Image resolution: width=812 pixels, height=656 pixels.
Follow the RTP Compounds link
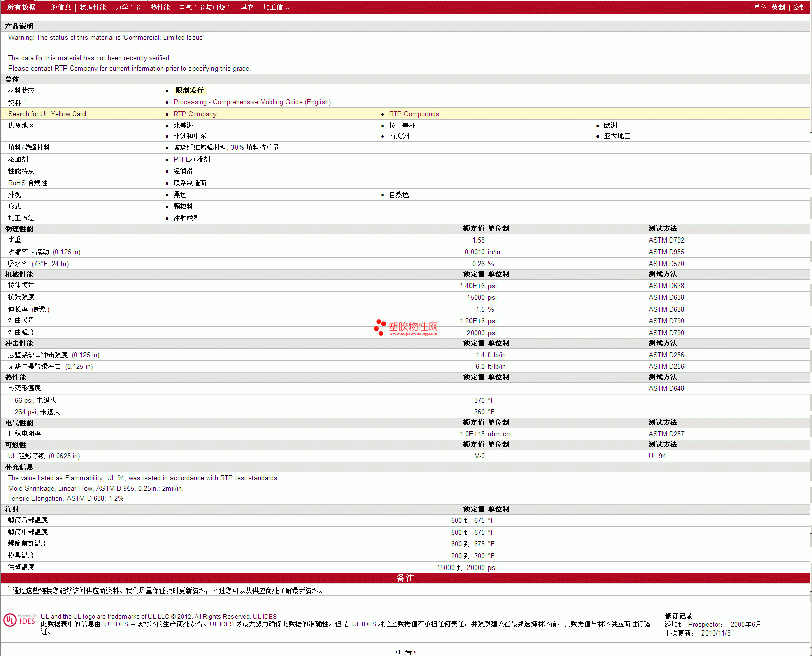pos(414,114)
